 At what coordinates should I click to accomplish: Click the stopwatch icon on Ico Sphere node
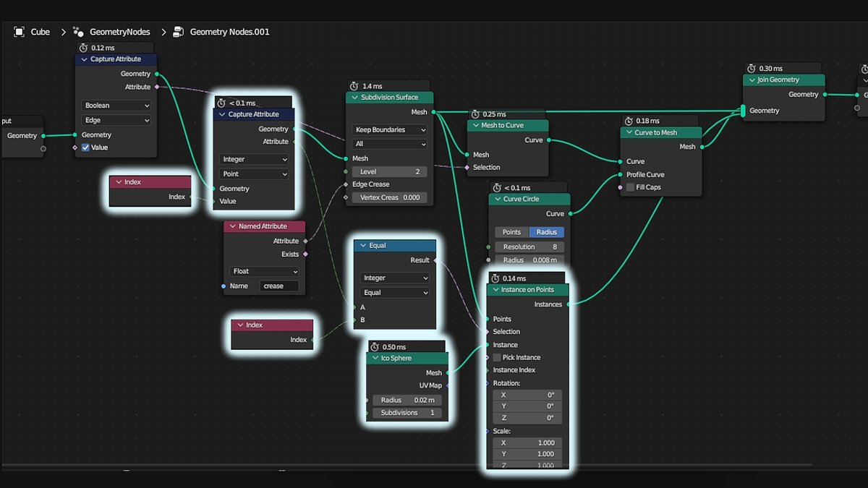tap(375, 346)
